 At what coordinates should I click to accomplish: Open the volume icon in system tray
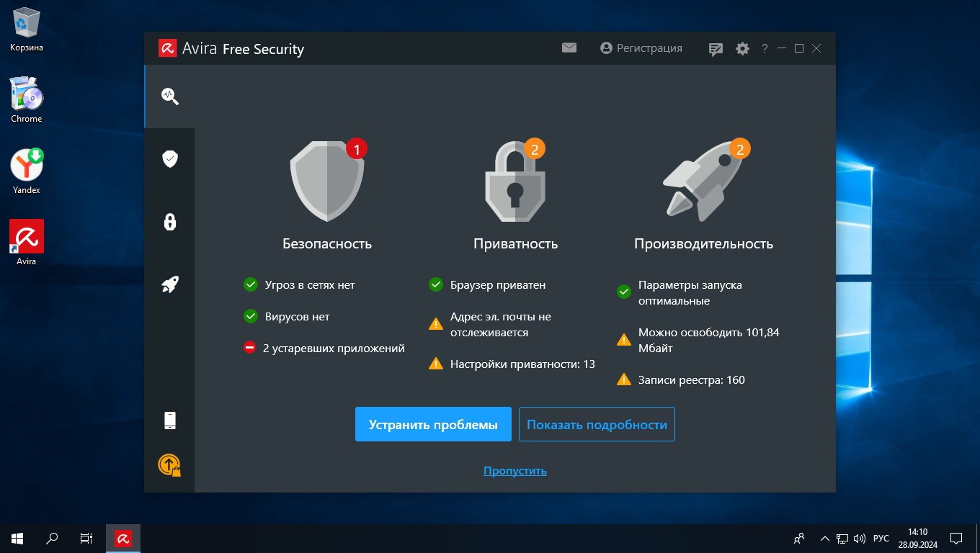point(860,538)
